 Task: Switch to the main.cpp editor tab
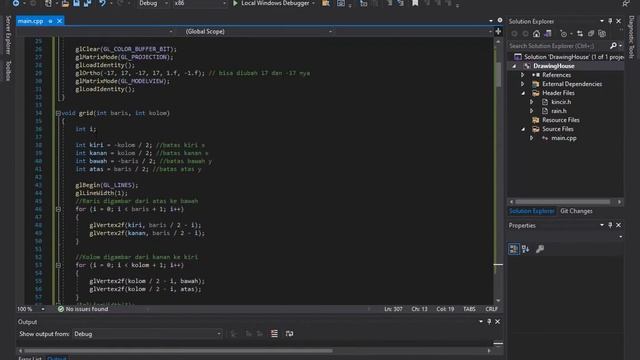(x=31, y=21)
